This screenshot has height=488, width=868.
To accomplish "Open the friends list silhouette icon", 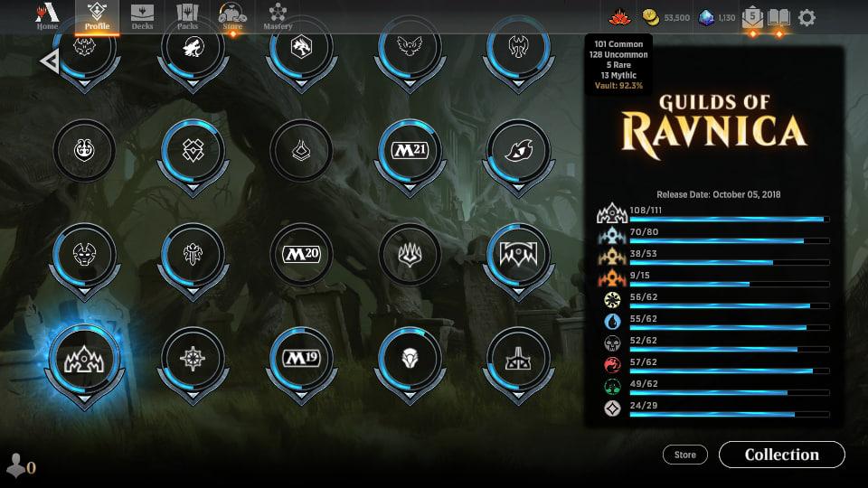I will coord(15,466).
